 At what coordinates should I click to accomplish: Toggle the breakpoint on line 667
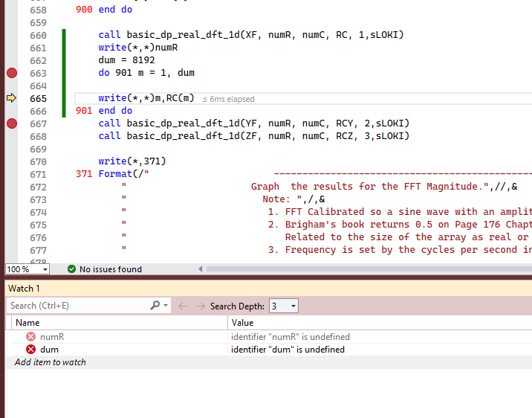12,123
